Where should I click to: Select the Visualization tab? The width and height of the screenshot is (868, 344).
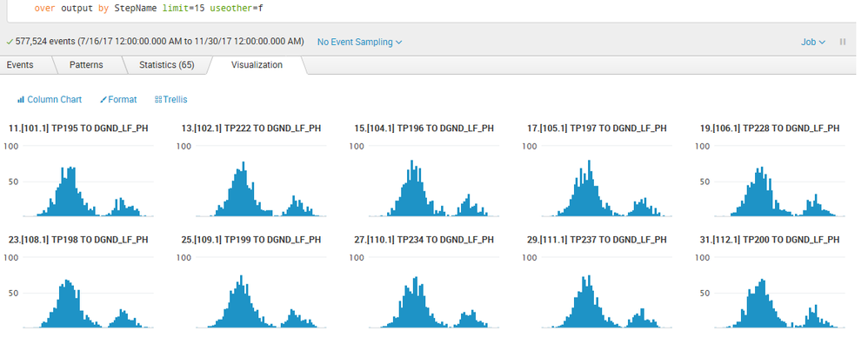click(x=257, y=64)
